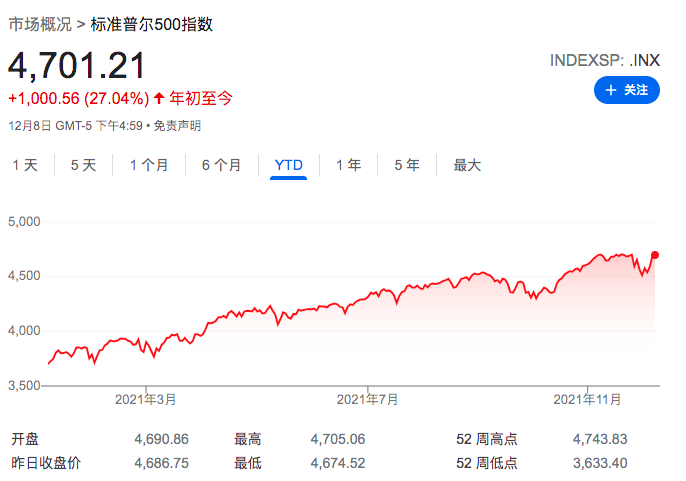Click the 52-week high 4,743.83
Viewport: 686px width, 481px height.
coord(600,439)
